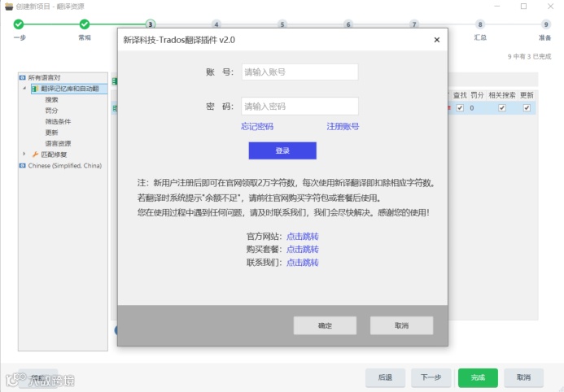Follow the 购买套餐 点击跳转 link
The height and width of the screenshot is (392, 564).
[x=302, y=250]
